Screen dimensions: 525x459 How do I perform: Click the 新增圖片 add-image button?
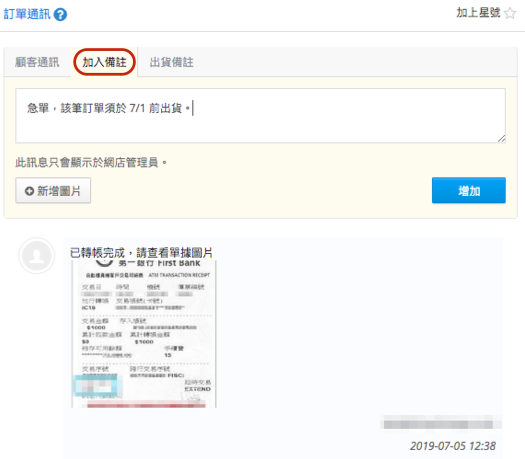tap(53, 190)
